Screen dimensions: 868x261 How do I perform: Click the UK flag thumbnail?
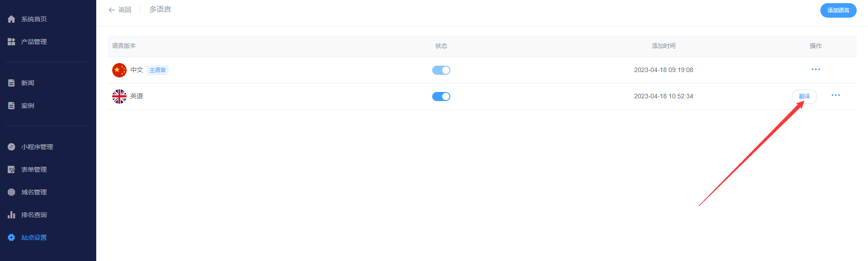(119, 97)
